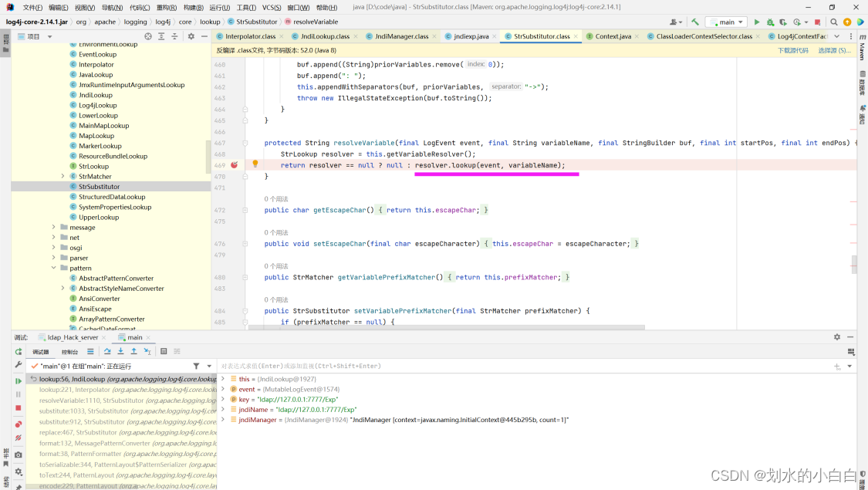This screenshot has height=490, width=868.
Task: Open the debug panel gear settings
Action: (837, 337)
